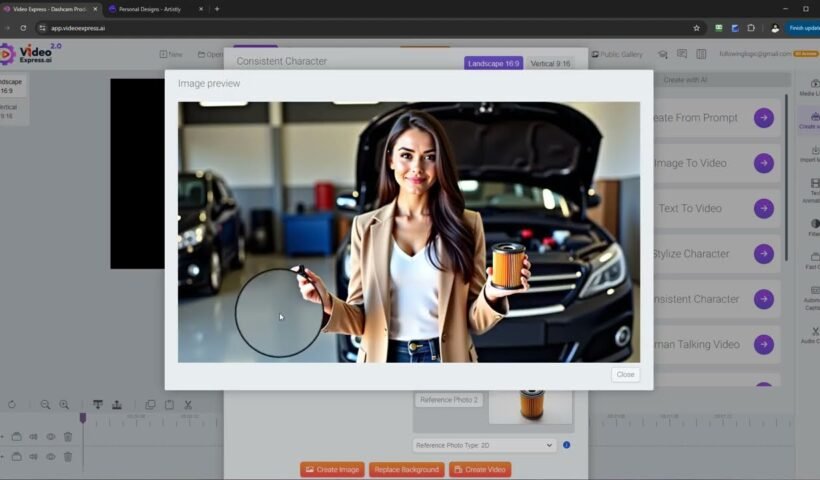Open Consistent Character arrow button
This screenshot has width=820, height=480.
point(764,299)
